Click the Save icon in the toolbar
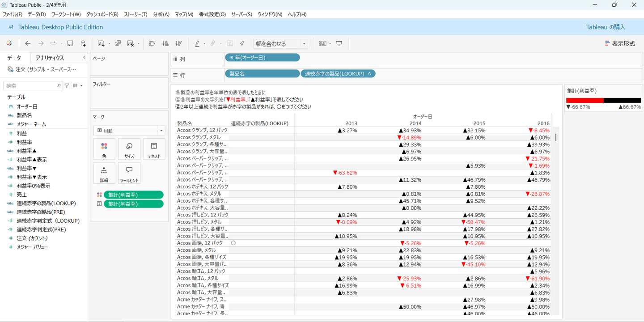This screenshot has width=644, height=322. coord(70,43)
